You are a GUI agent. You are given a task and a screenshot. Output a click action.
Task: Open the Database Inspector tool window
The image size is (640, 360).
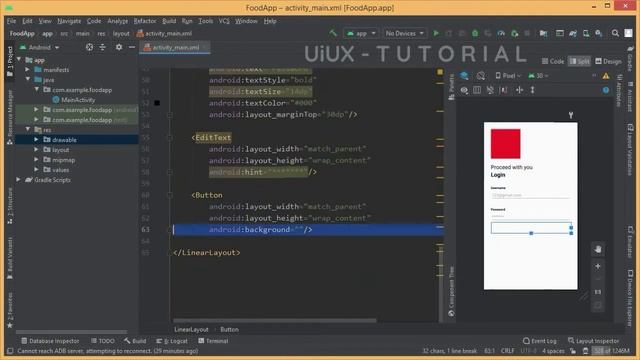click(x=50, y=341)
